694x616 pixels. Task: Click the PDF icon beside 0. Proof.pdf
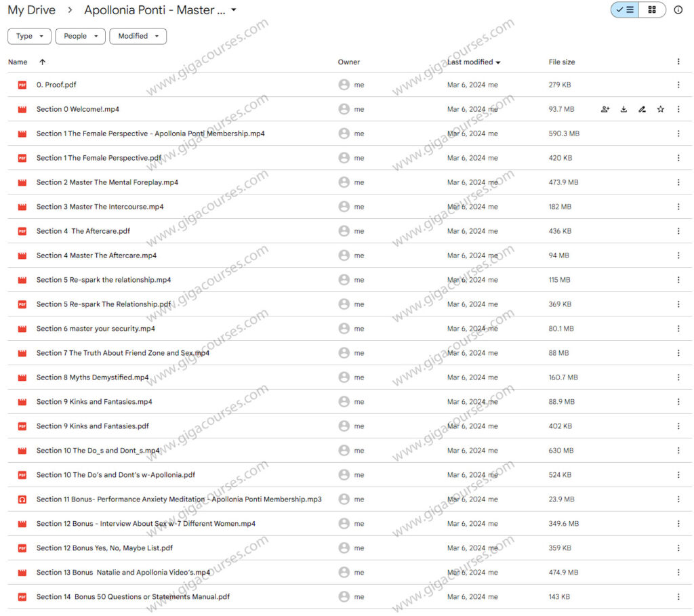22,85
